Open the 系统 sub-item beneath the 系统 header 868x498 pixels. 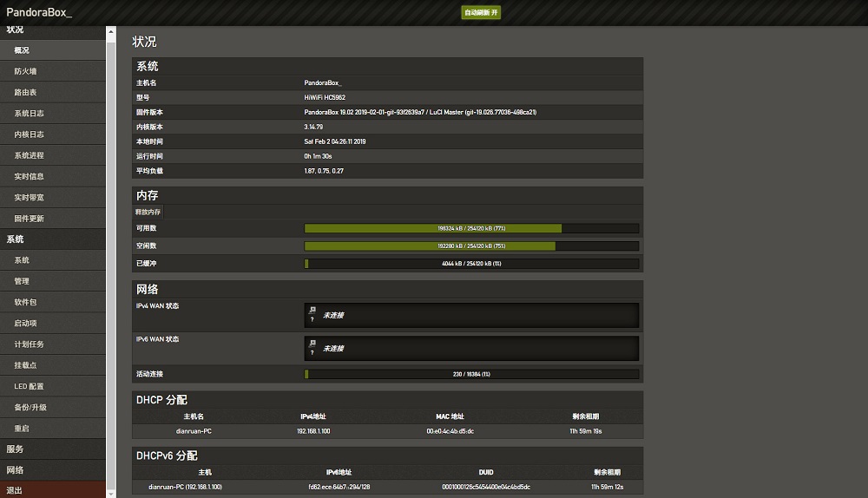pyautogui.click(x=53, y=260)
